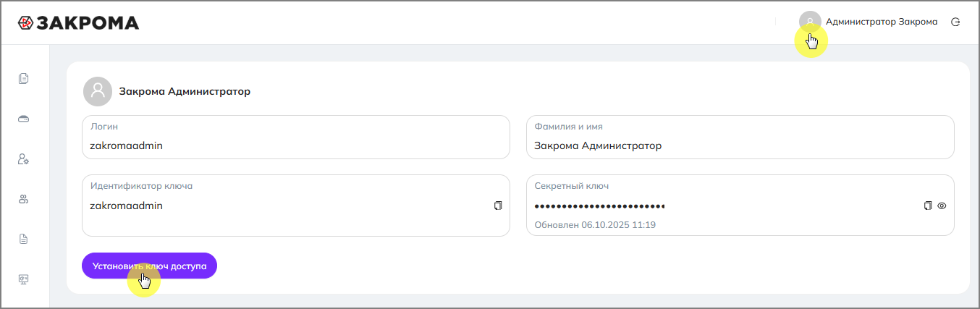Open the user settings sidebar icon

24,159
